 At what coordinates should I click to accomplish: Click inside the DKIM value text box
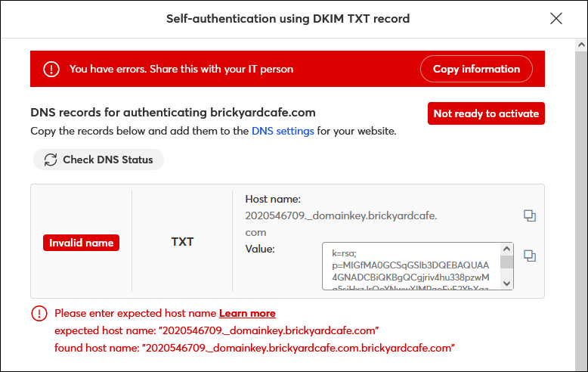(411, 266)
